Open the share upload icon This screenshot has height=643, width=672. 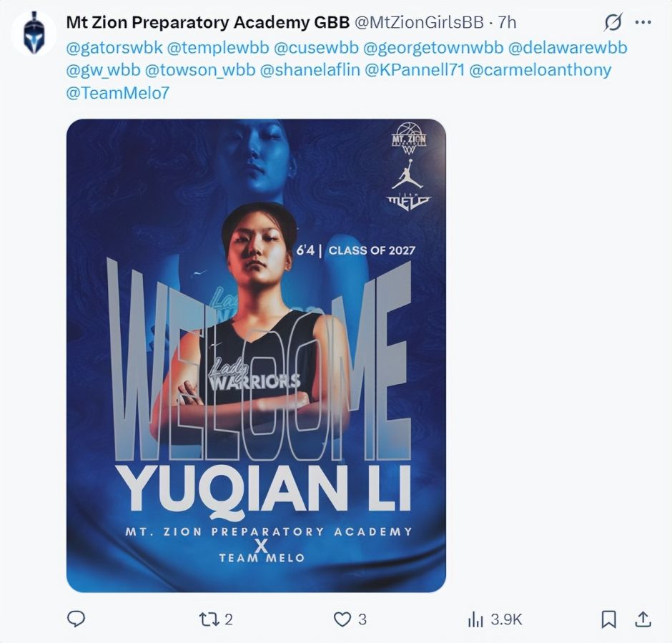tap(643, 619)
